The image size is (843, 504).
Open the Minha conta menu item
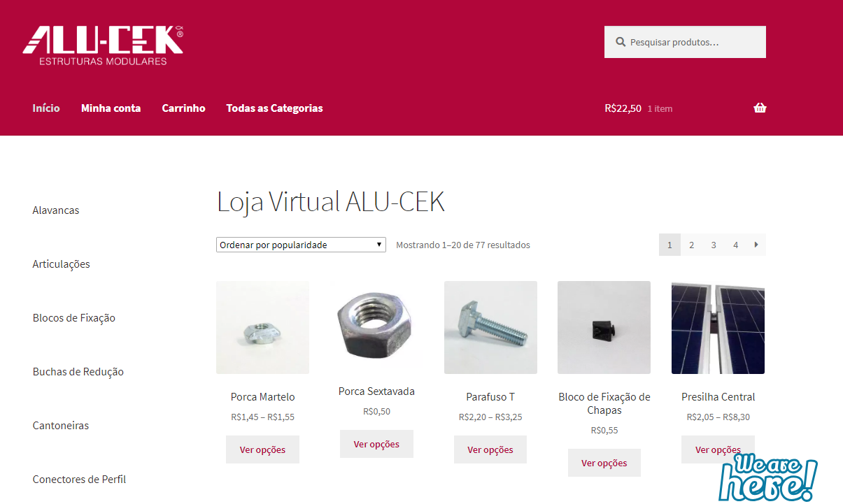coord(111,108)
